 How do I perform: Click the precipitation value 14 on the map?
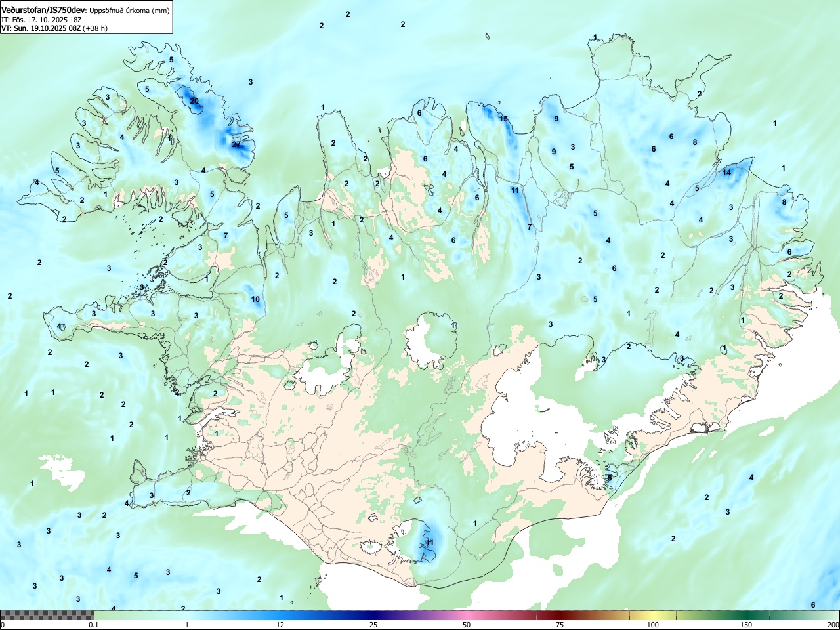726,173
